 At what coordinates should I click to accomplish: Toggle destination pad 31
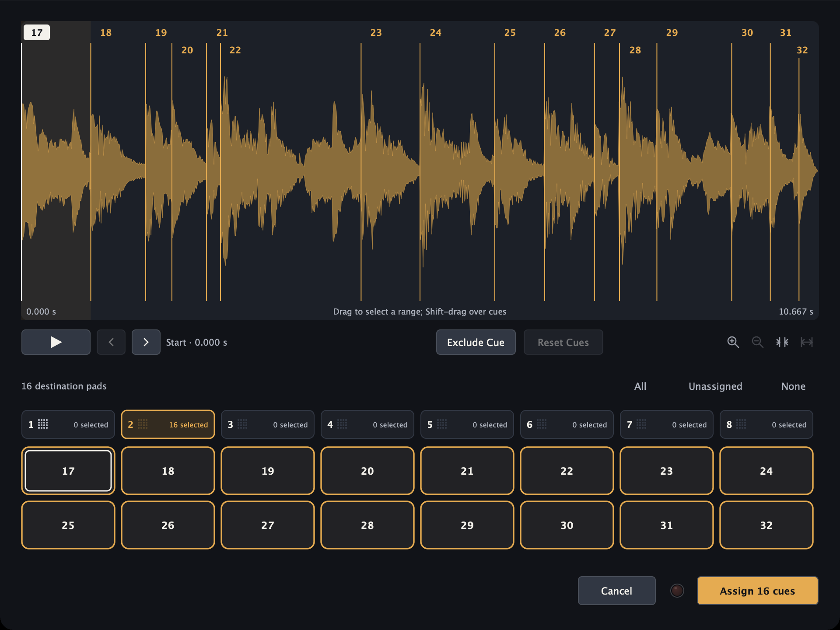667,525
